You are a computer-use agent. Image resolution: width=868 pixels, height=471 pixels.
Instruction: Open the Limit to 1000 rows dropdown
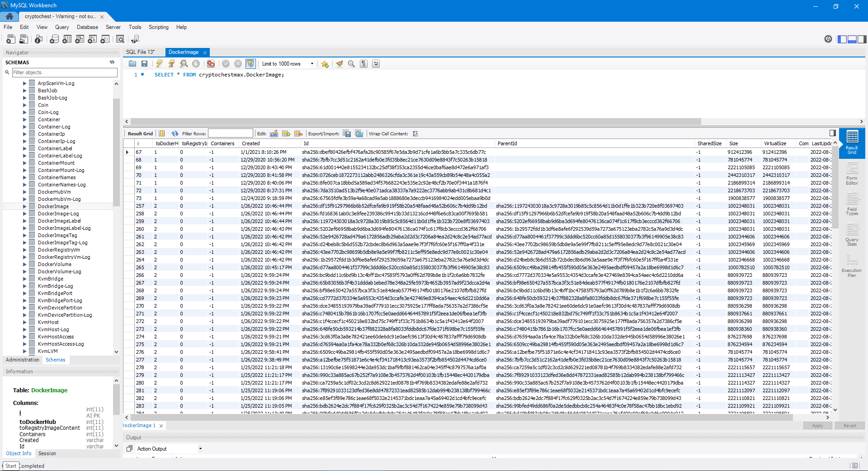pyautogui.click(x=312, y=64)
